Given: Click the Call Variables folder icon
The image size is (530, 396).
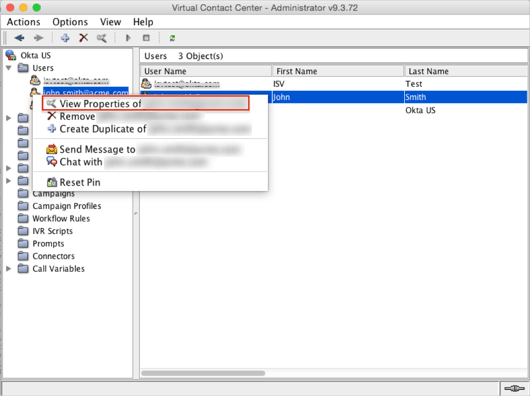Looking at the screenshot, I should pyautogui.click(x=23, y=269).
